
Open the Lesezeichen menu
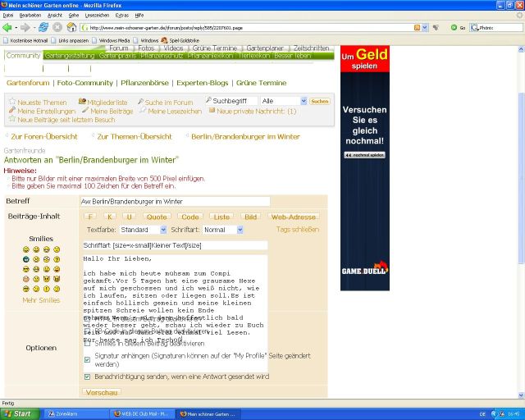tap(97, 15)
